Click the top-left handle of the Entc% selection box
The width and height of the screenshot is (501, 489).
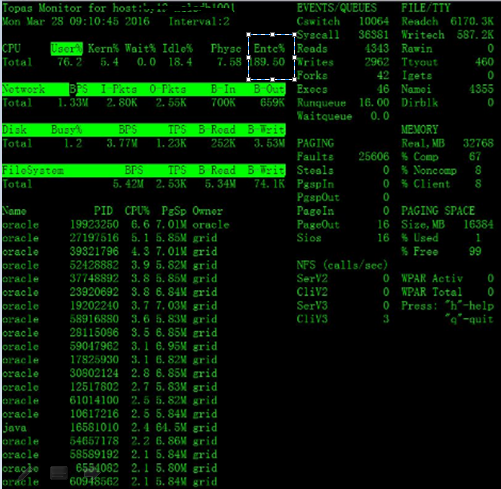(248, 34)
